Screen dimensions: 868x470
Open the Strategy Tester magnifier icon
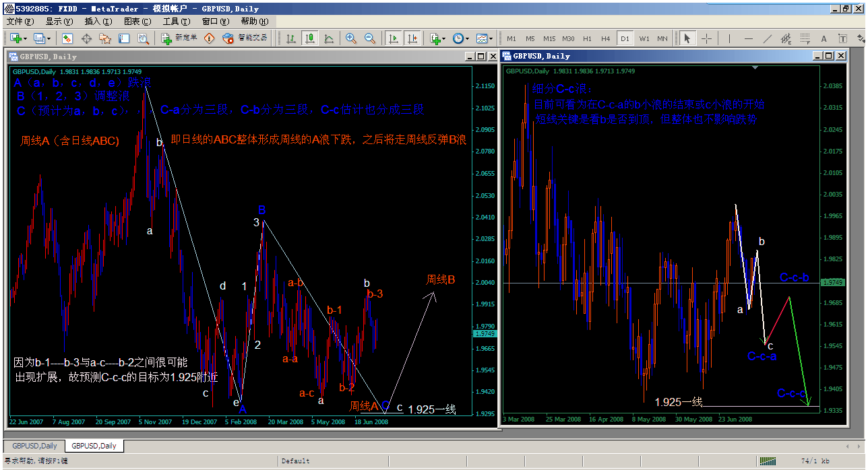point(144,38)
